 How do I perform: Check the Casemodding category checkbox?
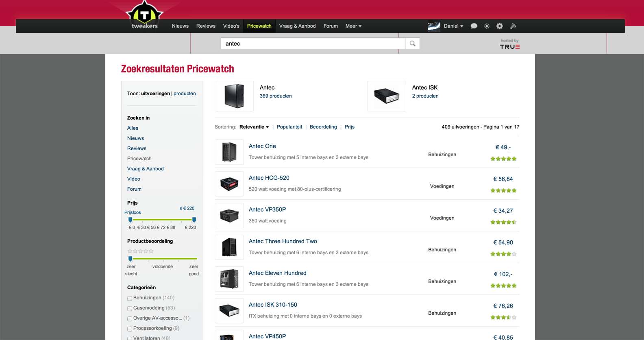coord(130,308)
